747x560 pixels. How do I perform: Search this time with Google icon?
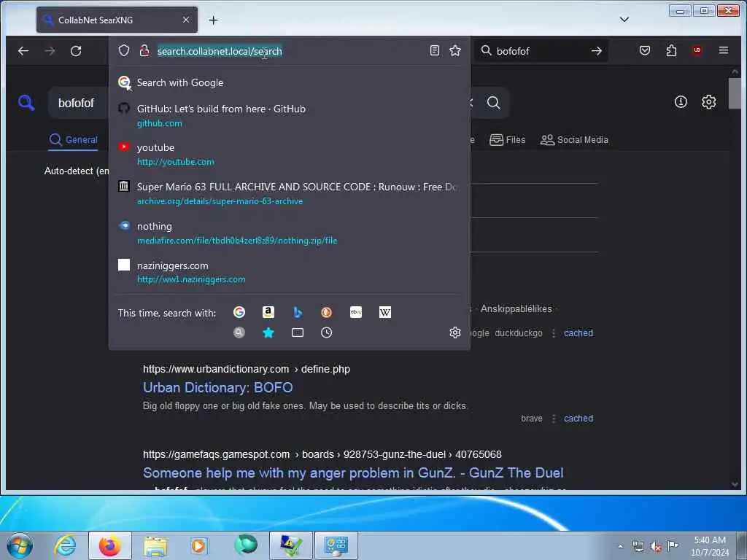[239, 312]
